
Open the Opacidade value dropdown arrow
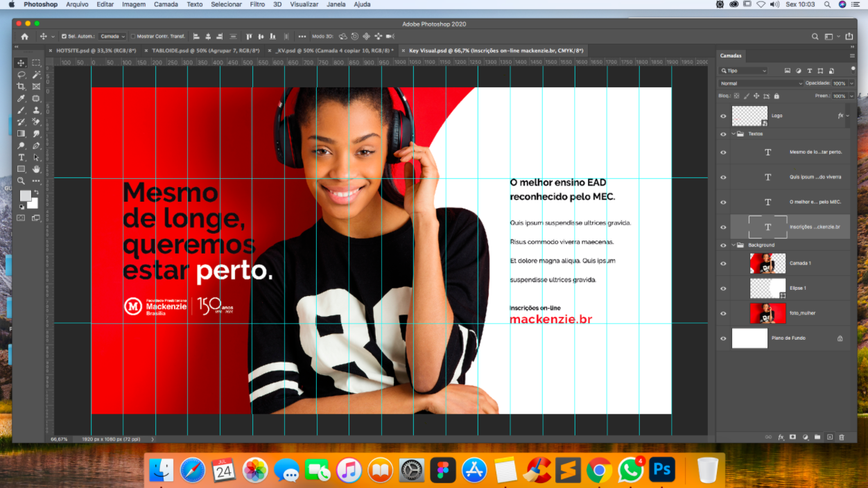click(851, 83)
